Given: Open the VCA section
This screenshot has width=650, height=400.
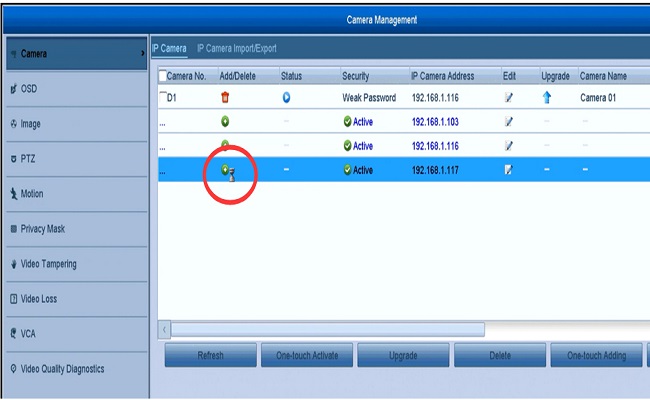Looking at the screenshot, I should (77, 334).
